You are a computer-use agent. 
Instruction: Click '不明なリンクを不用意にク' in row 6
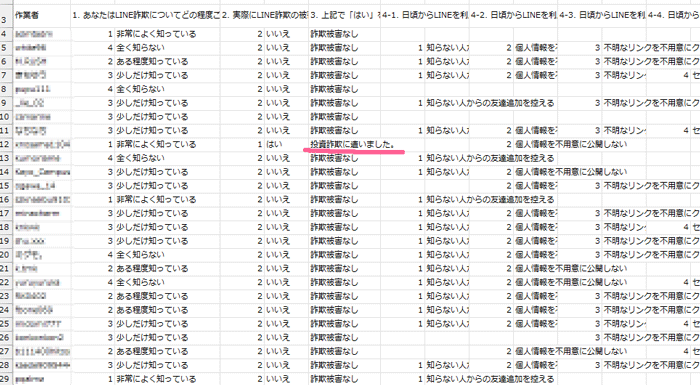[651, 62]
